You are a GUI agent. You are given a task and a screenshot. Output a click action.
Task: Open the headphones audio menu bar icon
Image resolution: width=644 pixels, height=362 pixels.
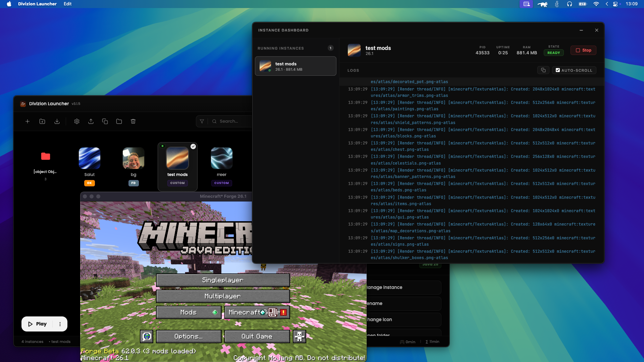coord(570,4)
